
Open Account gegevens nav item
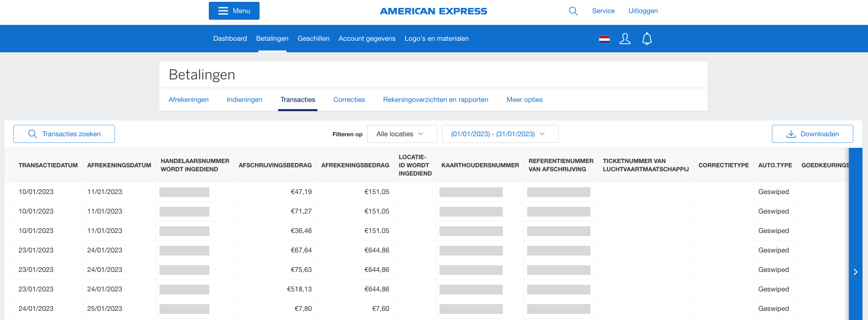[x=367, y=38]
